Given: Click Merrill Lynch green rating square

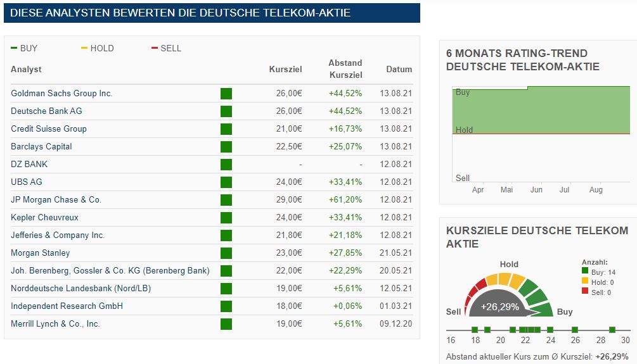Looking at the screenshot, I should click(226, 324).
